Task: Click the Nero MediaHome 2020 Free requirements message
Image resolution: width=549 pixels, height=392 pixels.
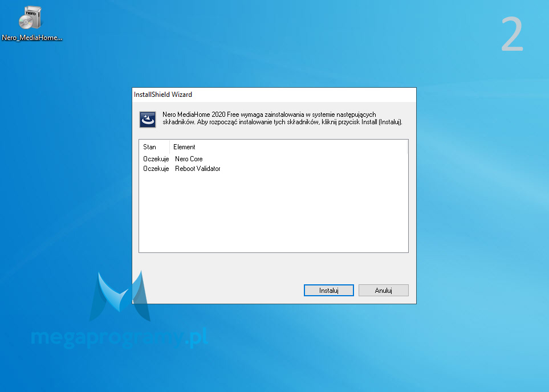Action: [282, 119]
